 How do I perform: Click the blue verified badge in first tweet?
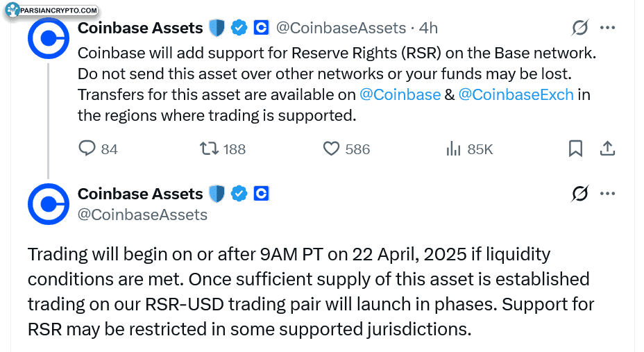239,28
